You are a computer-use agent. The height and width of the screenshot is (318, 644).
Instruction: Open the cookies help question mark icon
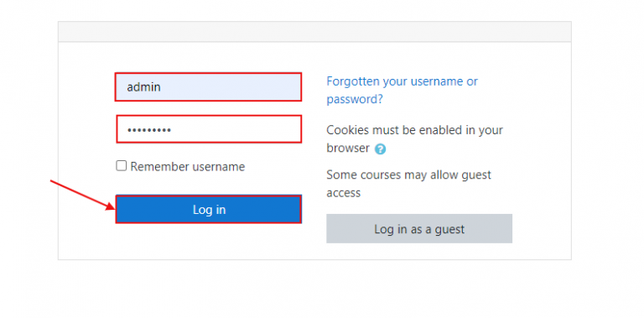tap(380, 149)
